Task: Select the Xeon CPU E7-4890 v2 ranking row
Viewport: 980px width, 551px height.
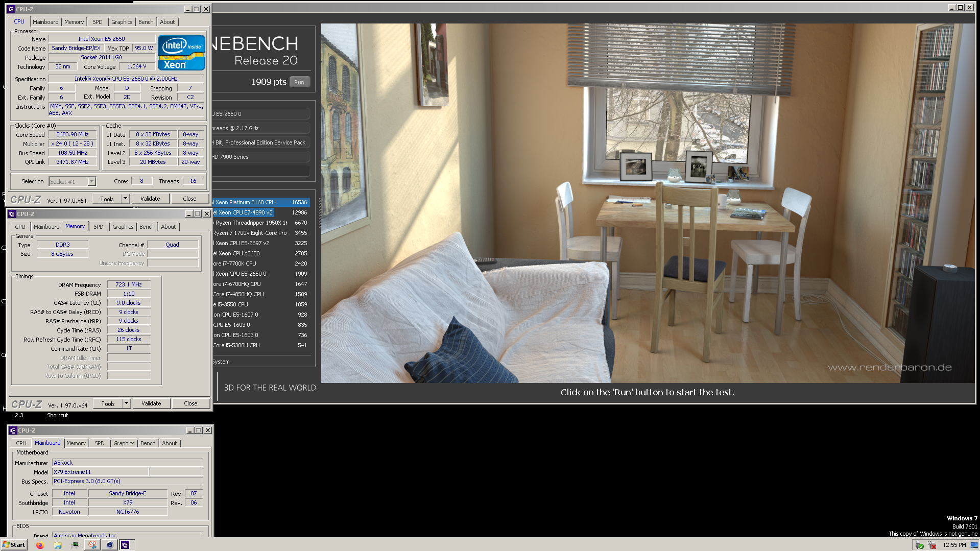Action: [261, 212]
